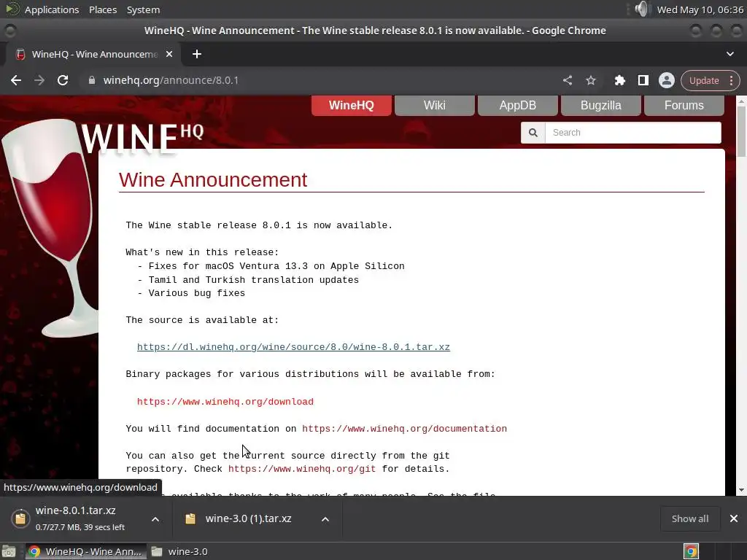Click the scrollbar up arrow
This screenshot has width=747, height=560.
coord(741,101)
